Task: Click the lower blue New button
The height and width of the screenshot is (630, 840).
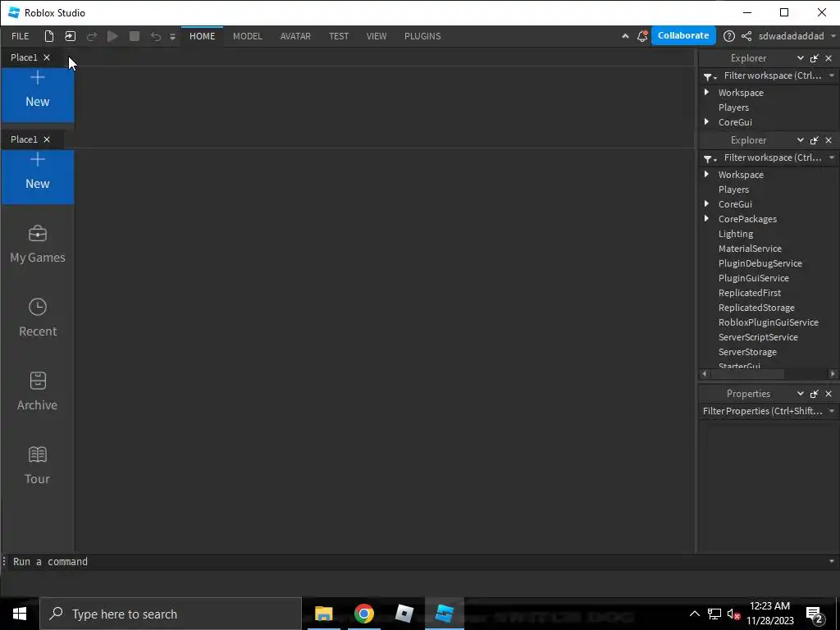Action: point(38,176)
